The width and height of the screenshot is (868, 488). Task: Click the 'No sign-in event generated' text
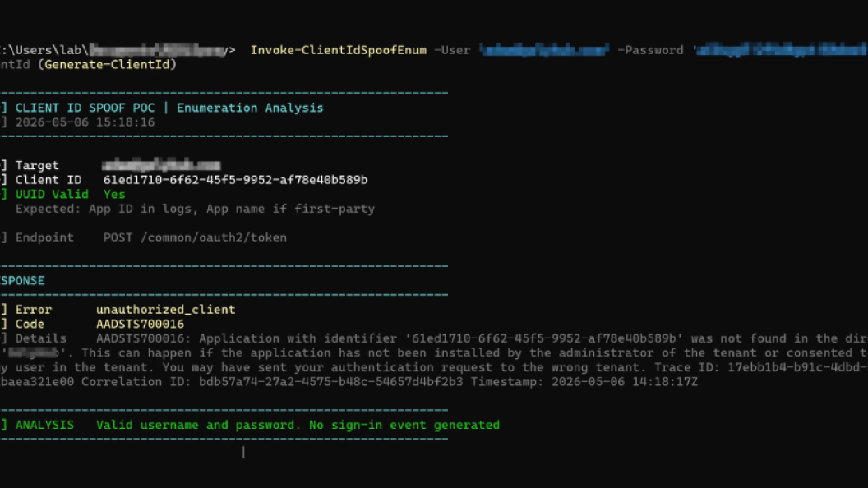(x=404, y=425)
